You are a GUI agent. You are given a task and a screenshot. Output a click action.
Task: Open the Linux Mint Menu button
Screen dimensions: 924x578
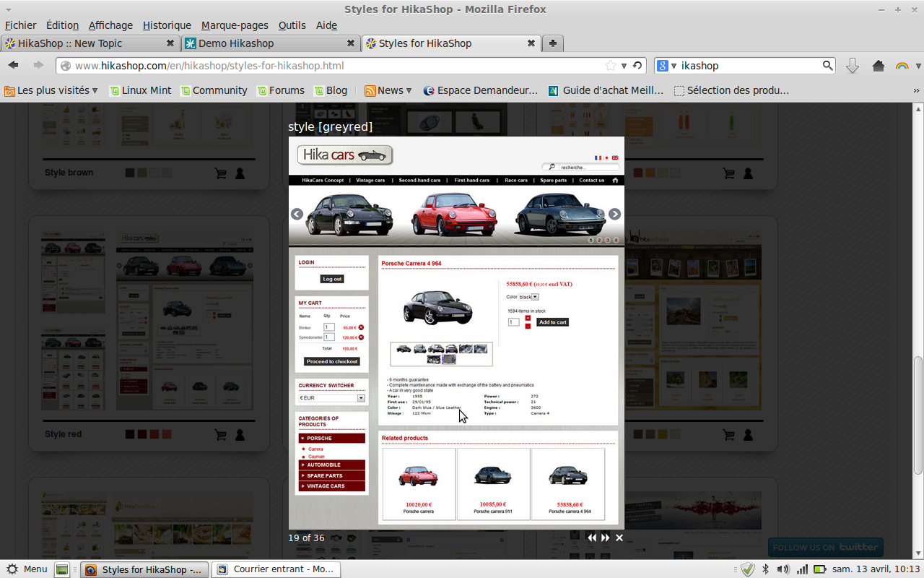(x=27, y=569)
